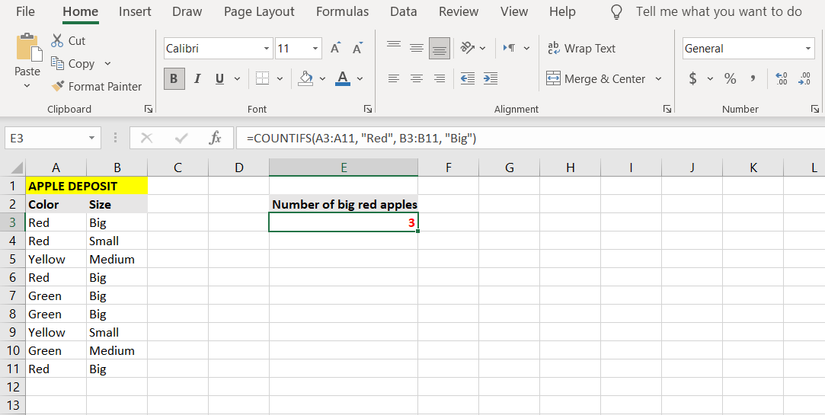Image resolution: width=825 pixels, height=415 pixels.
Task: Apply Comma Style format
Action: point(753,79)
